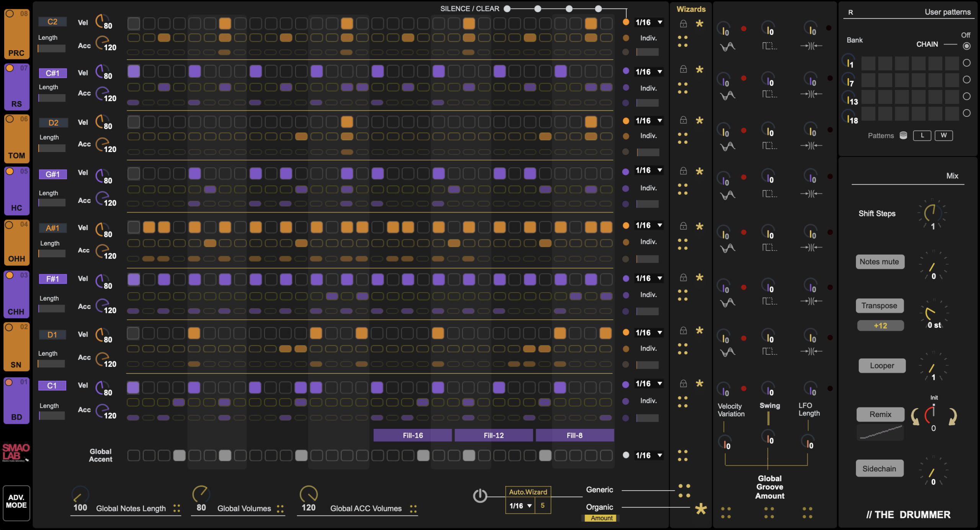Viewport: 980px width, 530px height.
Task: Click the four-dot dice icon for Global Volumes
Action: tap(280, 509)
